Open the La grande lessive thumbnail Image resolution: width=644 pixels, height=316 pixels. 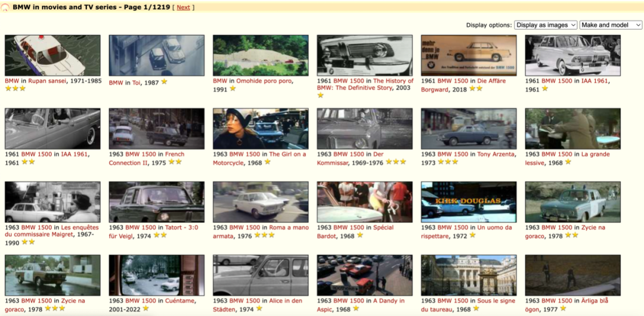click(x=573, y=129)
